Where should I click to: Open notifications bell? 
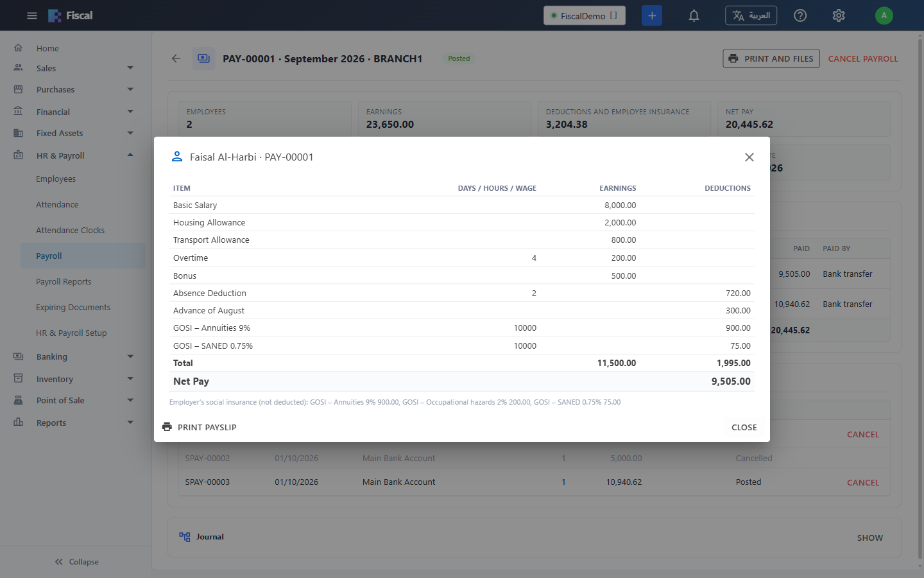(694, 15)
